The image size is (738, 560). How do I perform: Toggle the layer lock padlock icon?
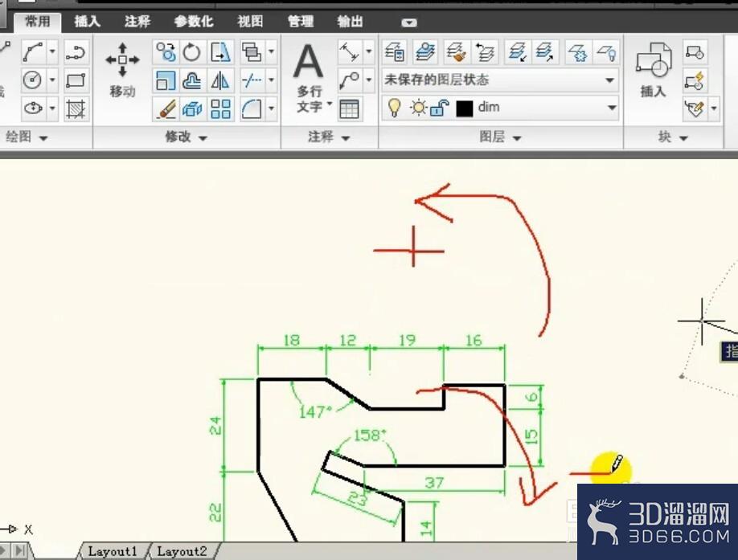tap(440, 108)
